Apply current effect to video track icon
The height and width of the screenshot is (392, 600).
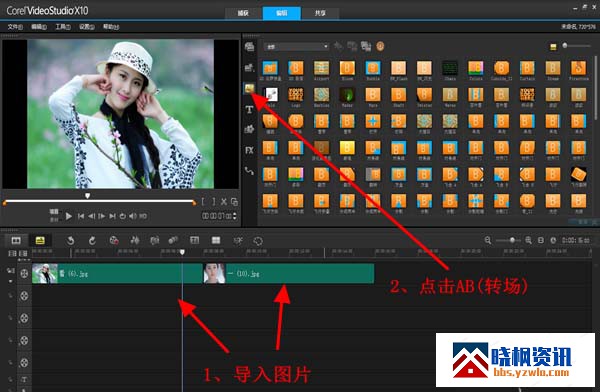tap(352, 46)
